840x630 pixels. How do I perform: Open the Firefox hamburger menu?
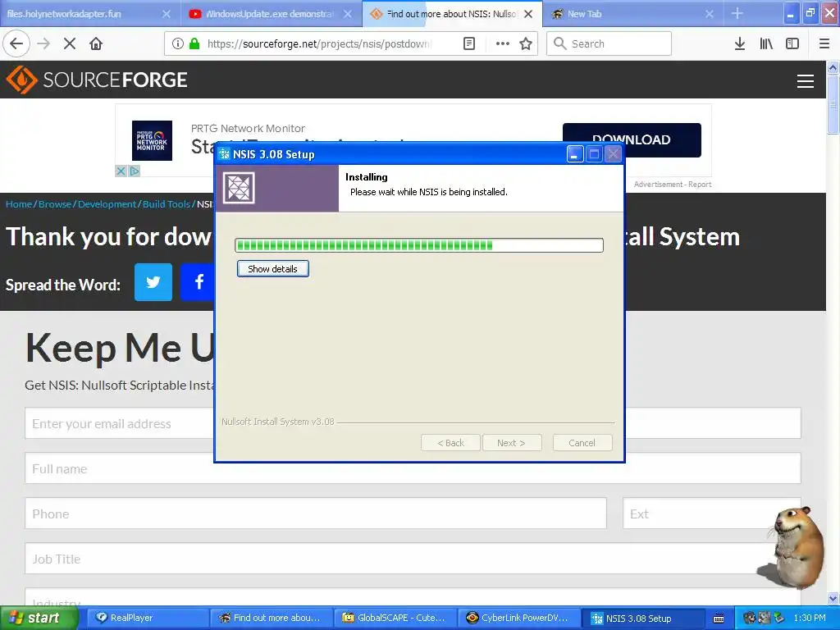click(824, 43)
